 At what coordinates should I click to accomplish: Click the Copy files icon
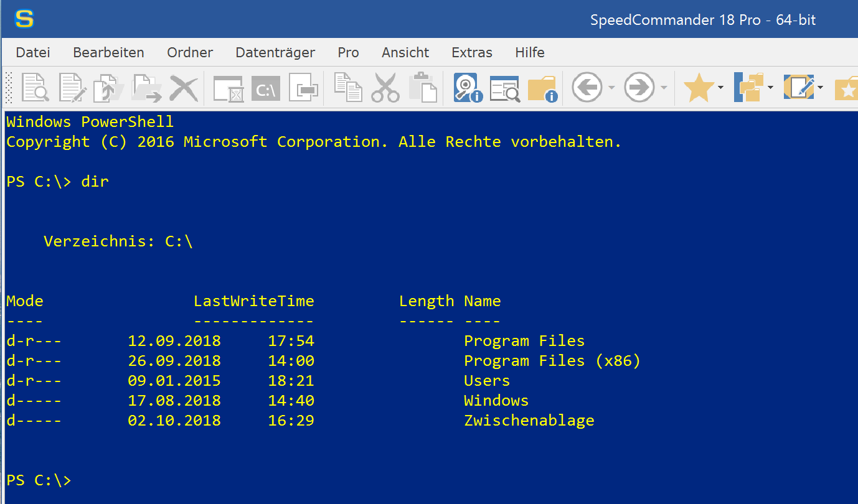tap(108, 88)
